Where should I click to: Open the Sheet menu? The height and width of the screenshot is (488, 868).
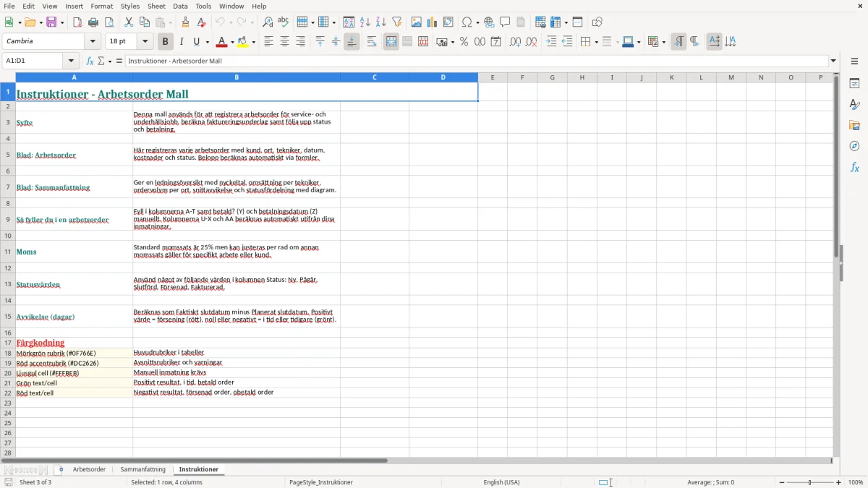156,6
